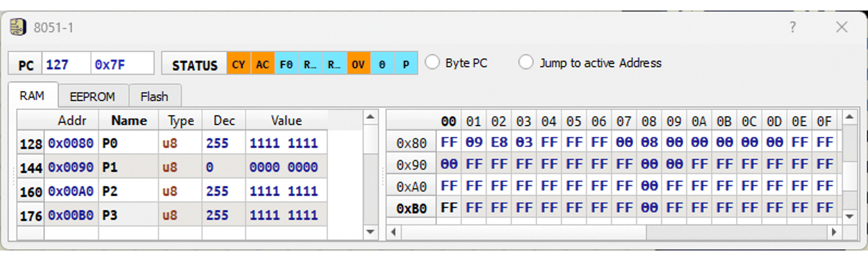Image resolution: width=868 pixels, height=261 pixels.
Task: Enable Jump to active Address option
Action: (526, 62)
